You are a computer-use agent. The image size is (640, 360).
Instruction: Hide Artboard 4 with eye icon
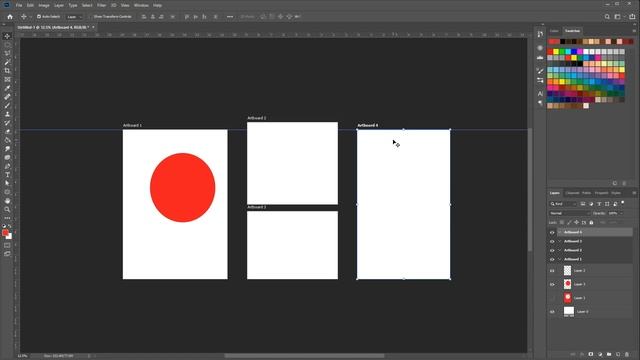click(552, 232)
